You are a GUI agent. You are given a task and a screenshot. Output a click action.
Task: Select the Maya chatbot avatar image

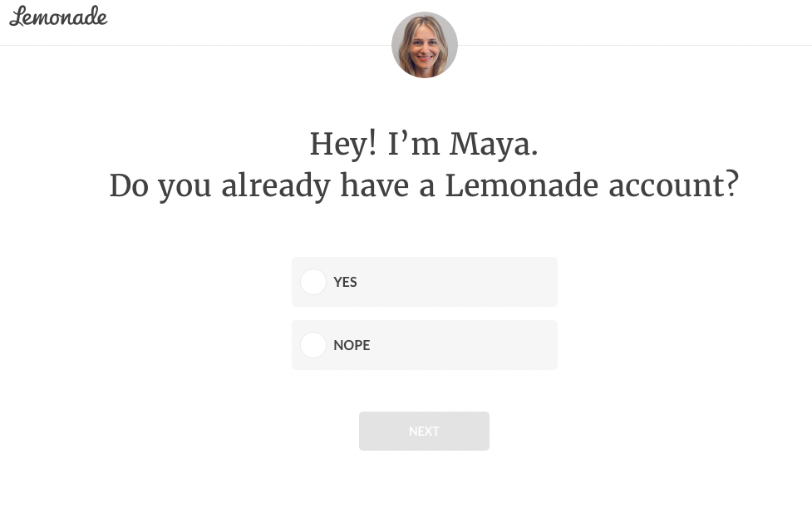[x=424, y=44]
